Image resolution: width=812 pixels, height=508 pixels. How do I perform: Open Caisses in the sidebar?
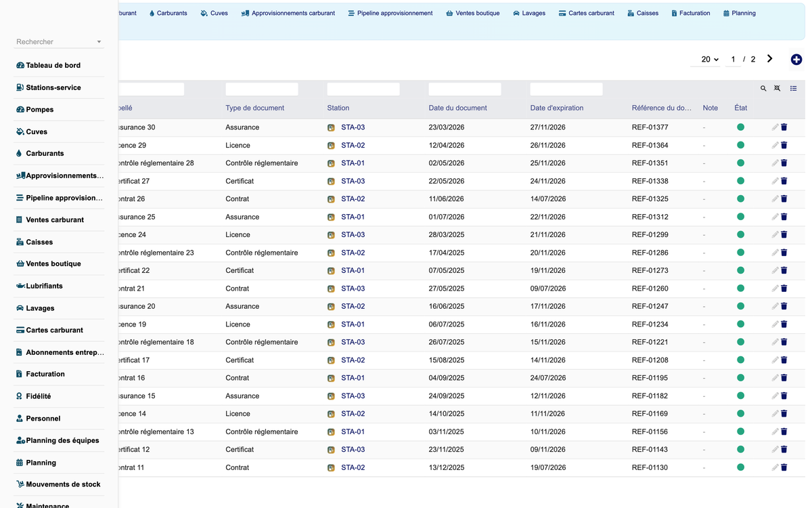pyautogui.click(x=39, y=242)
